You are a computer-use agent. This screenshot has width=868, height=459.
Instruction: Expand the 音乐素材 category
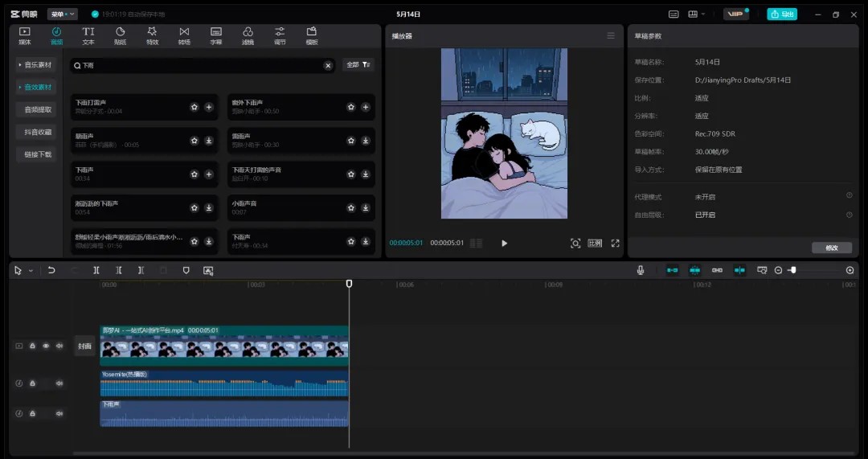coord(36,65)
